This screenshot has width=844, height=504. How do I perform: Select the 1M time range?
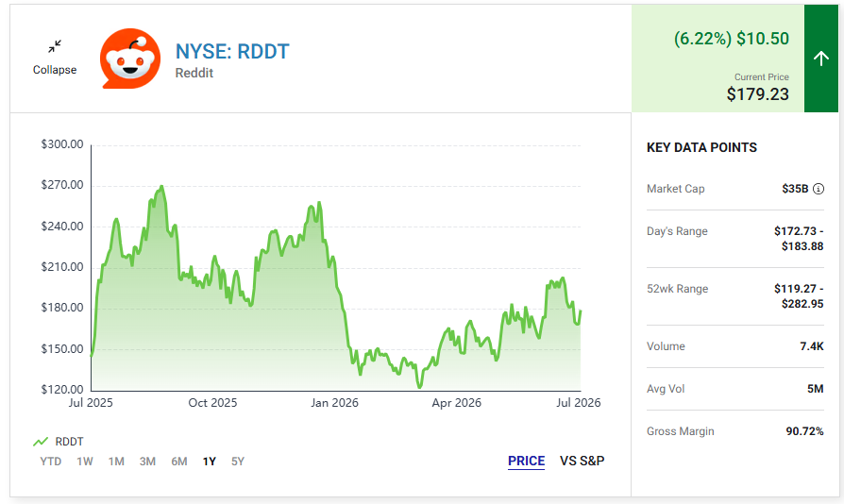click(x=116, y=462)
